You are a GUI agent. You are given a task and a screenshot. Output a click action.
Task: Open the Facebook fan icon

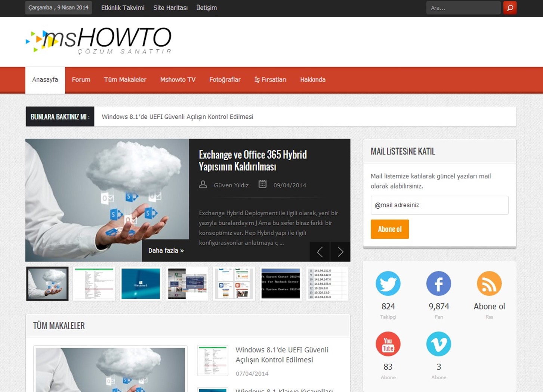point(439,283)
